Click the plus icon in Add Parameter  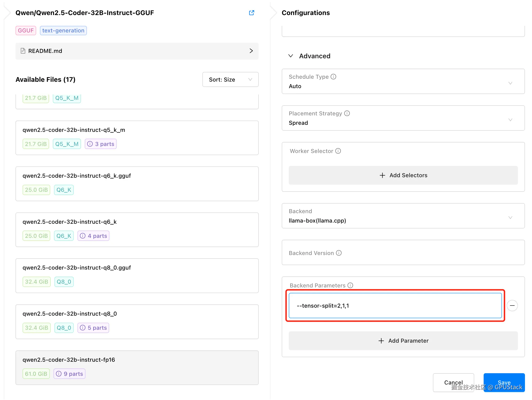point(381,341)
